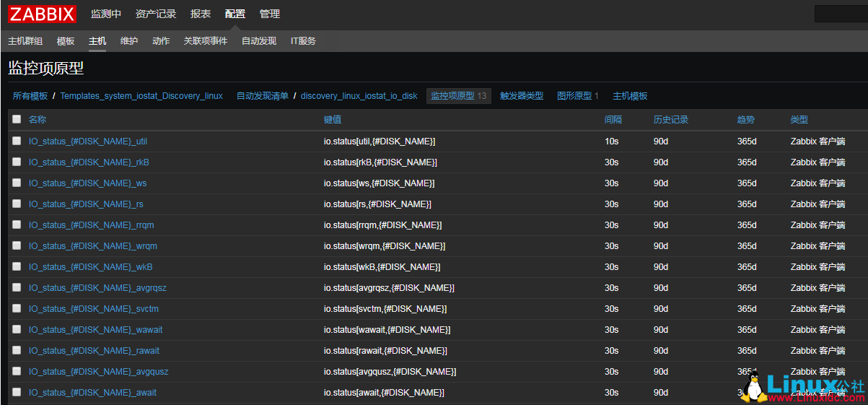This screenshot has width=868, height=405.
Task: Sort by 键值 column header
Action: 333,120
